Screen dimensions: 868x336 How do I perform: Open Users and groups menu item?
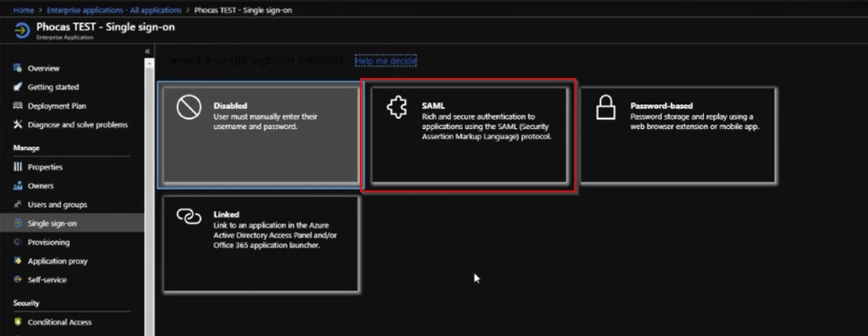click(x=57, y=205)
